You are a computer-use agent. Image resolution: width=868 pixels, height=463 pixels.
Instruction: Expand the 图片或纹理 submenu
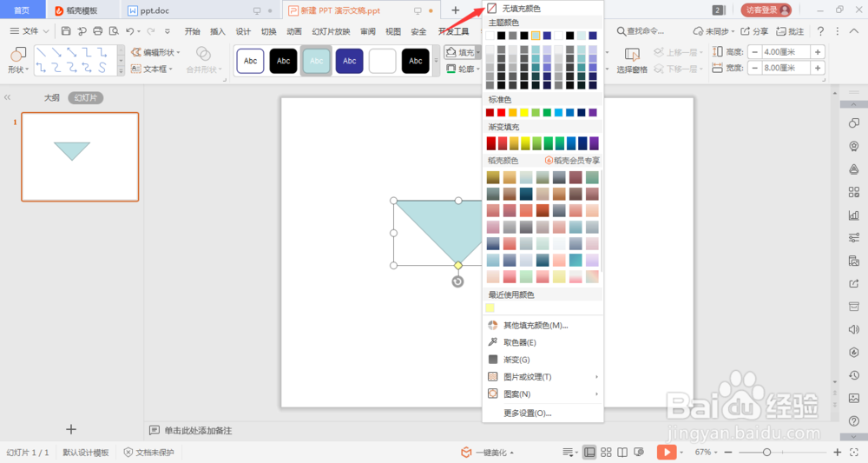[542, 377]
